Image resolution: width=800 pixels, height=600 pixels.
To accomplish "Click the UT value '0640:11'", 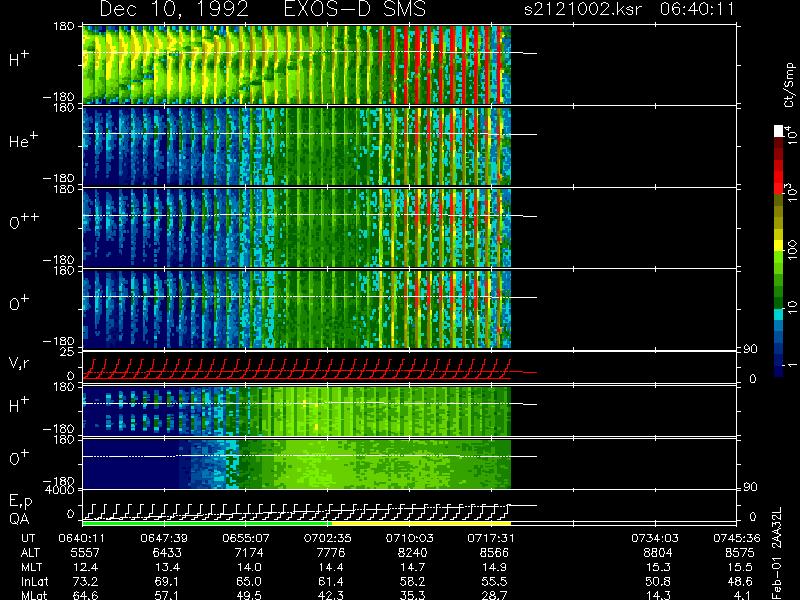I will [82, 538].
